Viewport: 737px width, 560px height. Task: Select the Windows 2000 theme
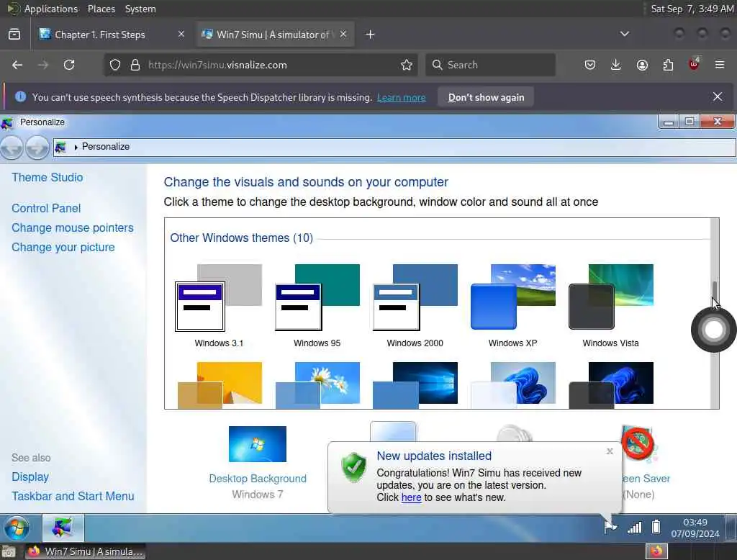pos(415,306)
